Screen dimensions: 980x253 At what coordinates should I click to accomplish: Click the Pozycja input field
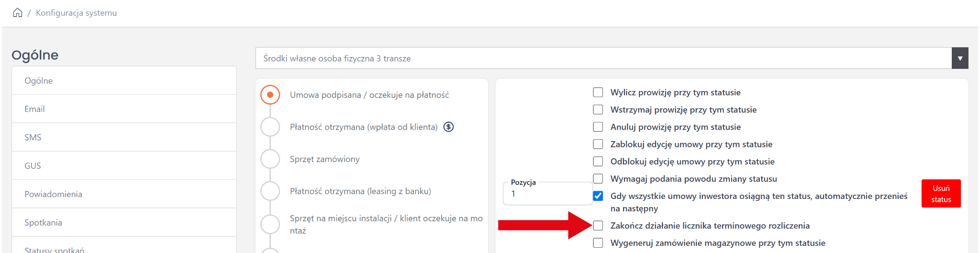tap(548, 194)
